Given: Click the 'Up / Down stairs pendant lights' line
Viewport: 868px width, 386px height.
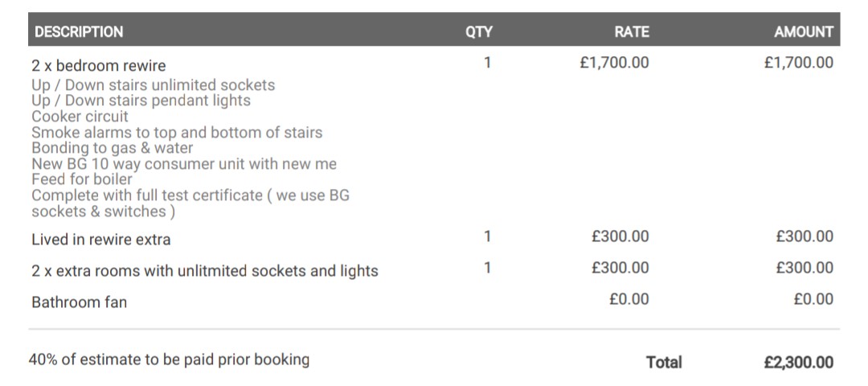Looking at the screenshot, I should (x=141, y=101).
